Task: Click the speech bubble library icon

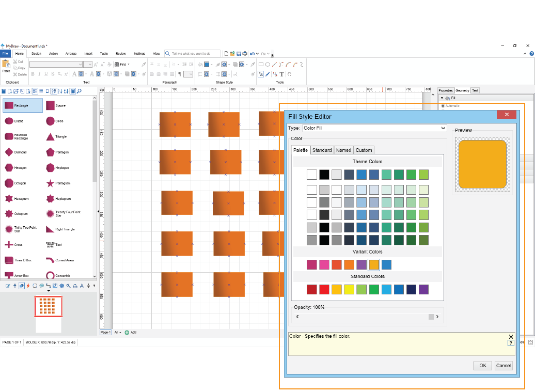Action: click(x=42, y=286)
